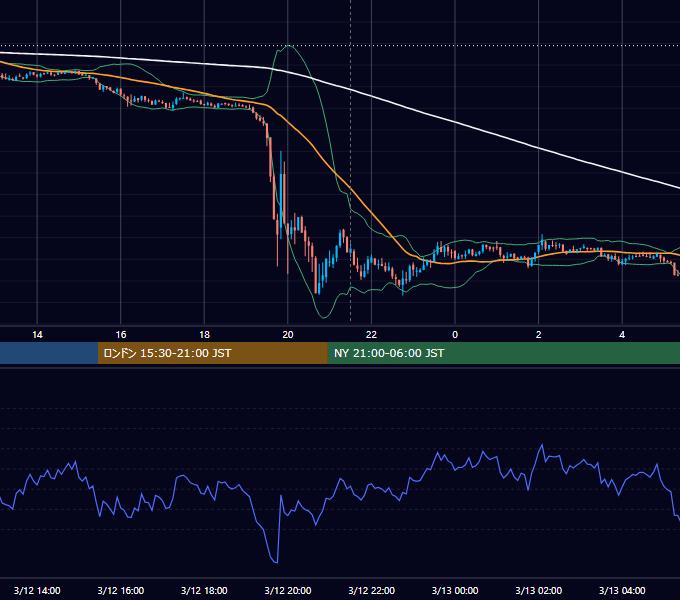Click the 3/13 02:00 date label

pos(539,590)
